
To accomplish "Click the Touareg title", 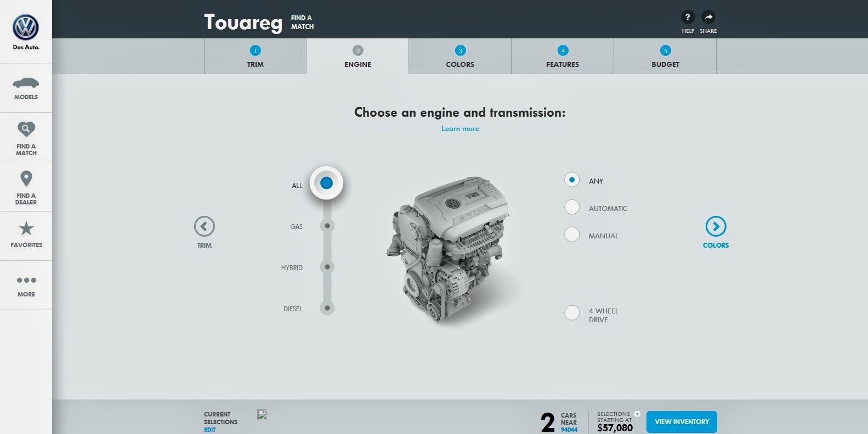I will (x=243, y=22).
